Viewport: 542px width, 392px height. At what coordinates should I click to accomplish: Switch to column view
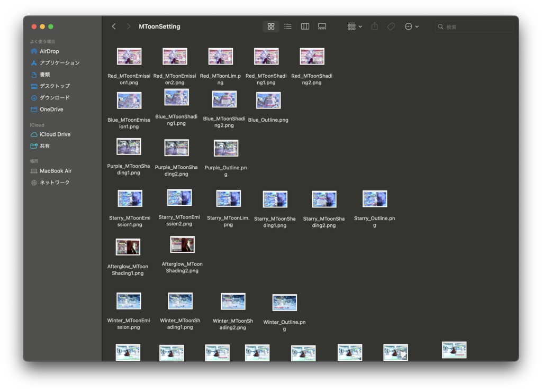coord(305,26)
